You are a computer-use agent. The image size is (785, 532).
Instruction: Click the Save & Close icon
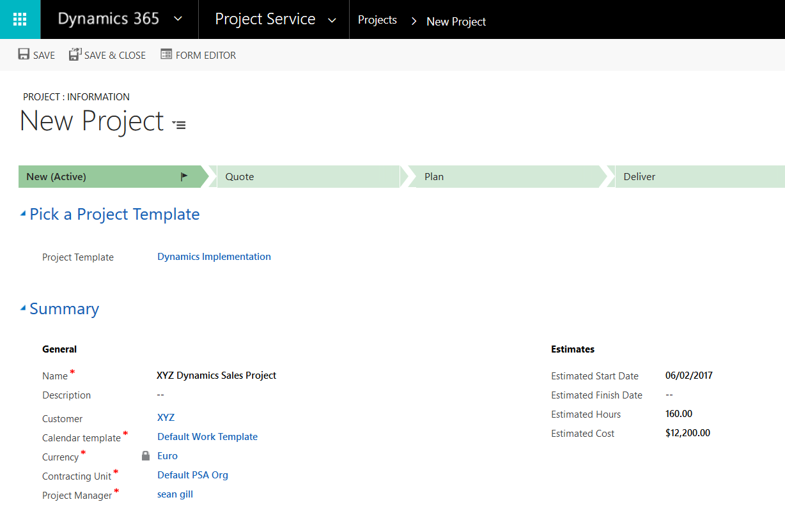click(74, 54)
